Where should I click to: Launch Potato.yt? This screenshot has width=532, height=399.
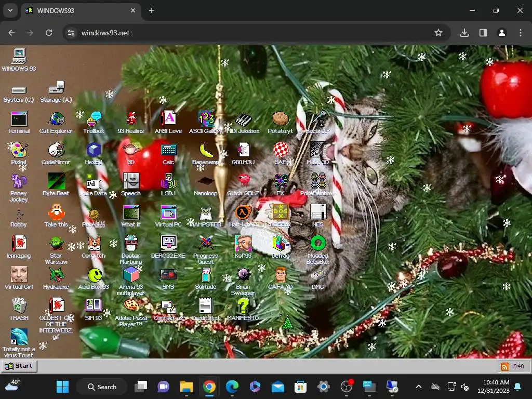280,119
